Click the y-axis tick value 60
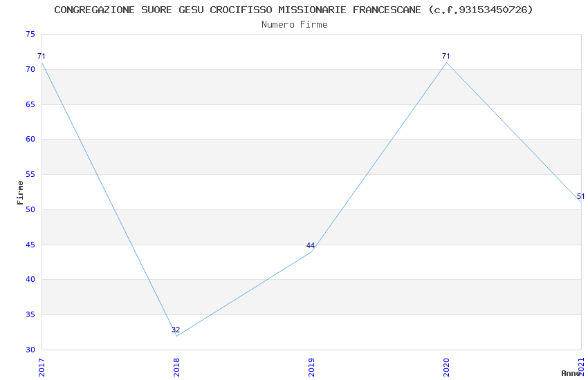This screenshot has height=380, width=588. [x=30, y=140]
